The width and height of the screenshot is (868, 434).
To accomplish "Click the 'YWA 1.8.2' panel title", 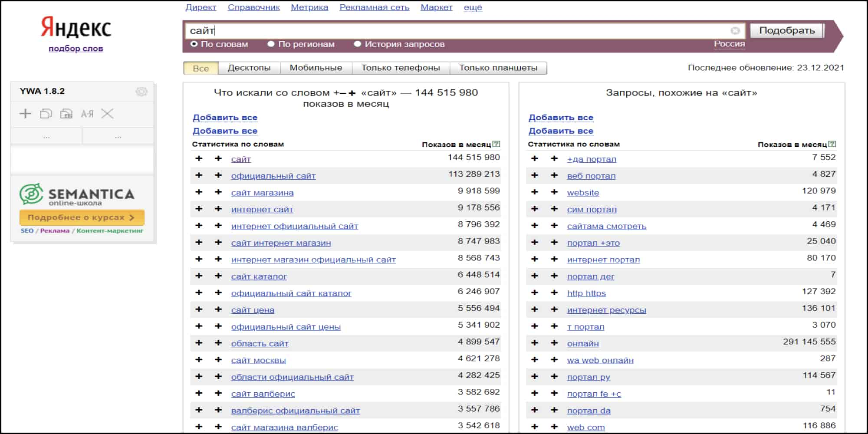I will point(42,91).
